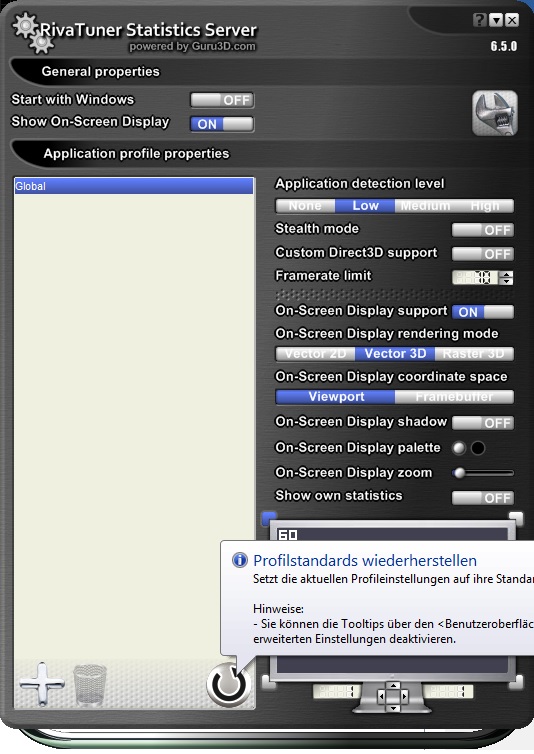Screen dimensions: 534x754
Task: Click the bottom-left OSD corner marker
Action: click(267, 682)
